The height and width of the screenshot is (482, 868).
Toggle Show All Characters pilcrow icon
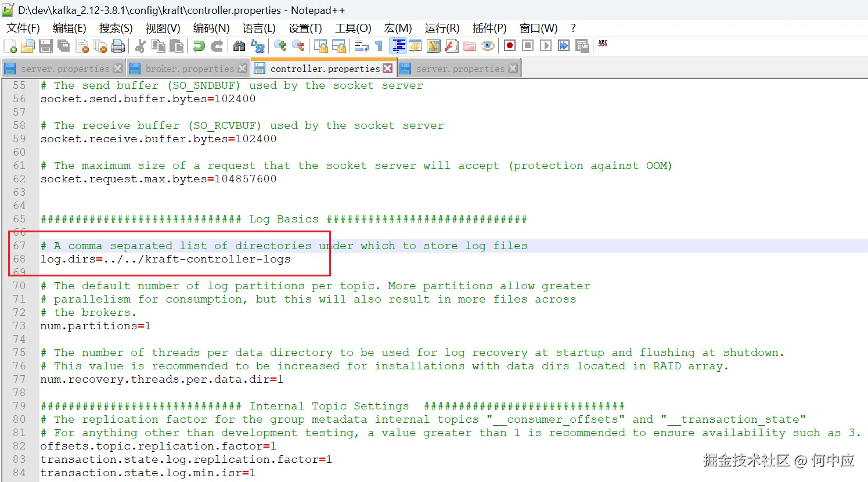(x=379, y=46)
